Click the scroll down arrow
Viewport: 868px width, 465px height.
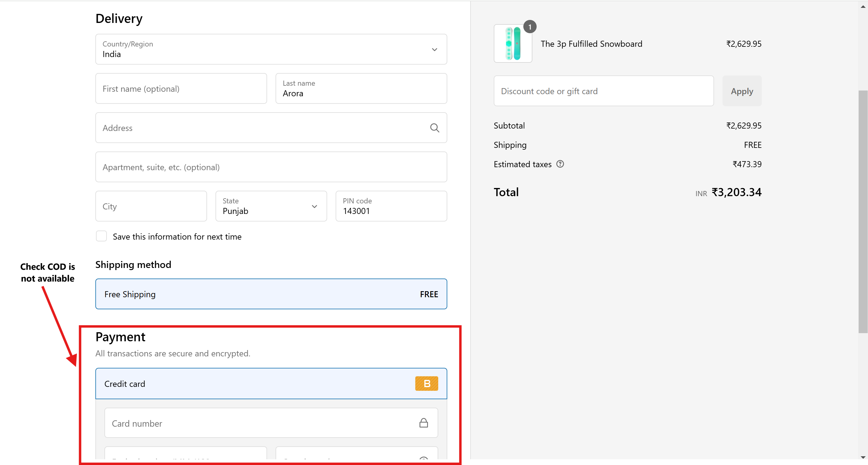tap(863, 457)
